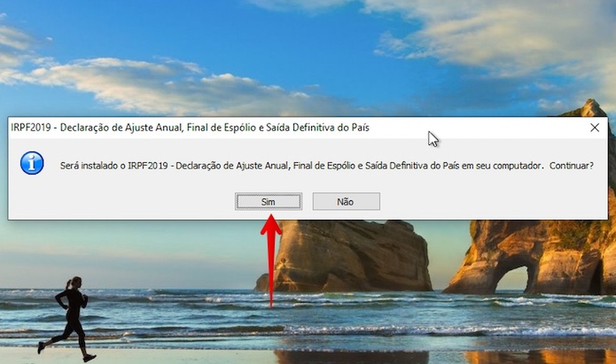This screenshot has height=364, width=616.
Task: Click the "IRPF2019" word in the dialog title
Action: (31, 128)
